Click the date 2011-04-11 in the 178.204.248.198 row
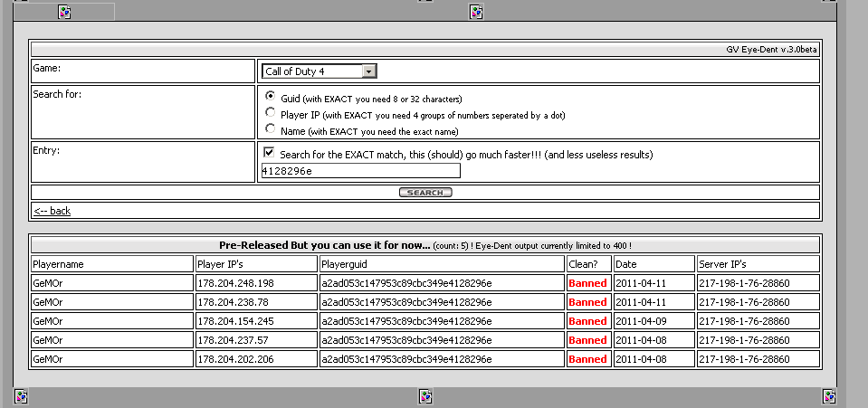Image resolution: width=868 pixels, height=408 pixels. click(x=641, y=283)
